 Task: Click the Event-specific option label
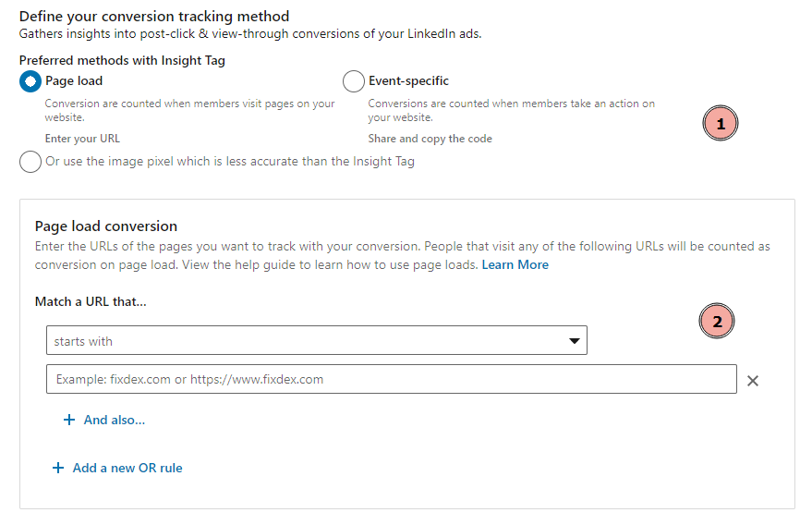pos(408,80)
